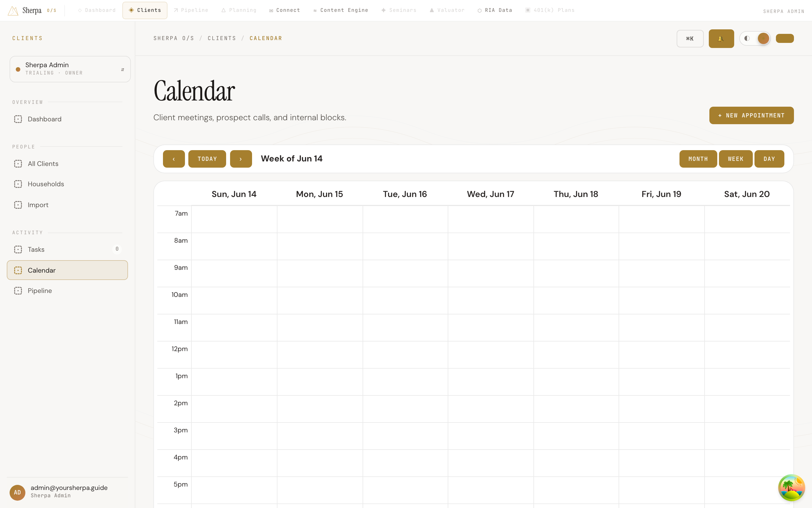Switch to the half-moon dark theme option
This screenshot has width=812, height=508.
(747, 38)
